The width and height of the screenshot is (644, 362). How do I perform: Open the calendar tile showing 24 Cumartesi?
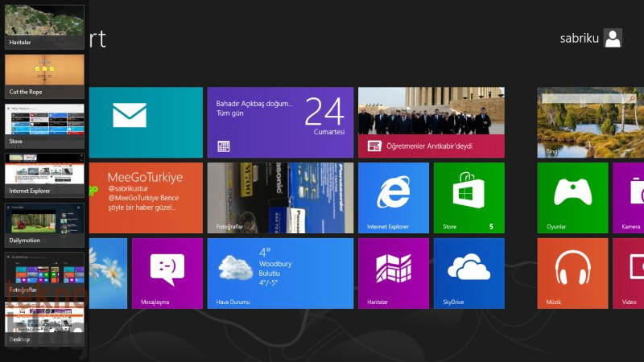[x=280, y=122]
